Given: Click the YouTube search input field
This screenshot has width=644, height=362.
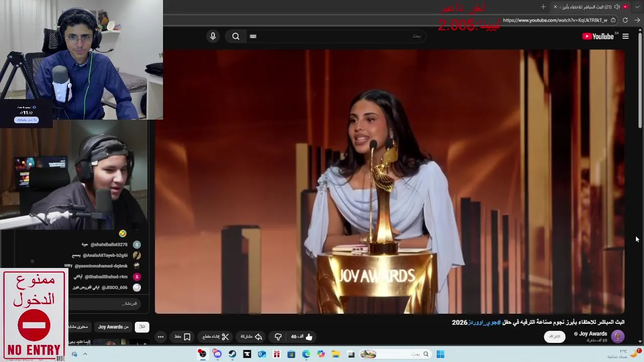Looking at the screenshot, I should (x=337, y=36).
